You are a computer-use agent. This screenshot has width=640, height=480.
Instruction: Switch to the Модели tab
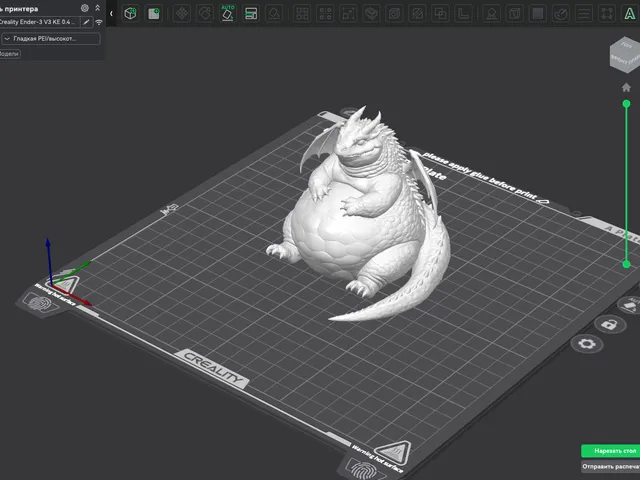coord(9,54)
